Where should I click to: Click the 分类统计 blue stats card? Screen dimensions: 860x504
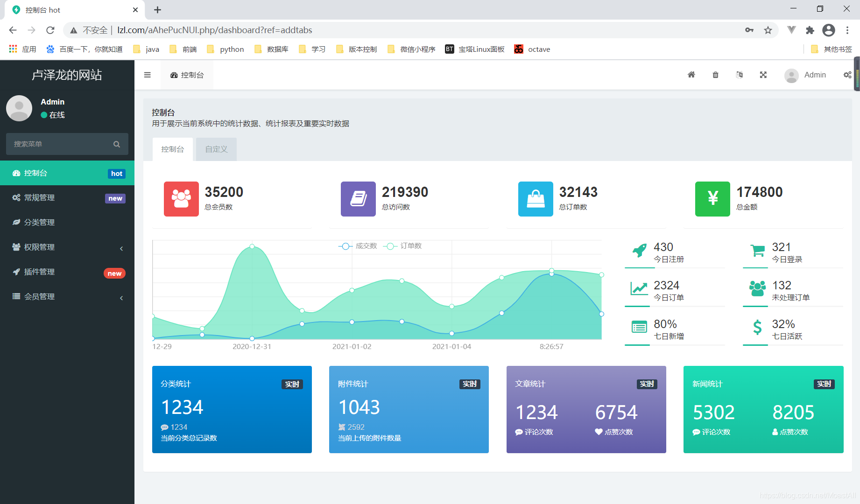click(232, 409)
